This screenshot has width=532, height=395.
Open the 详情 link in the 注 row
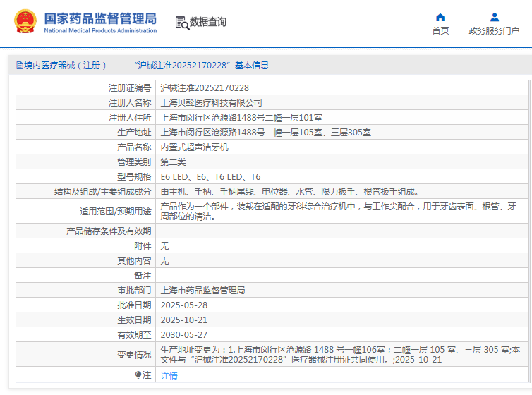pos(169,376)
